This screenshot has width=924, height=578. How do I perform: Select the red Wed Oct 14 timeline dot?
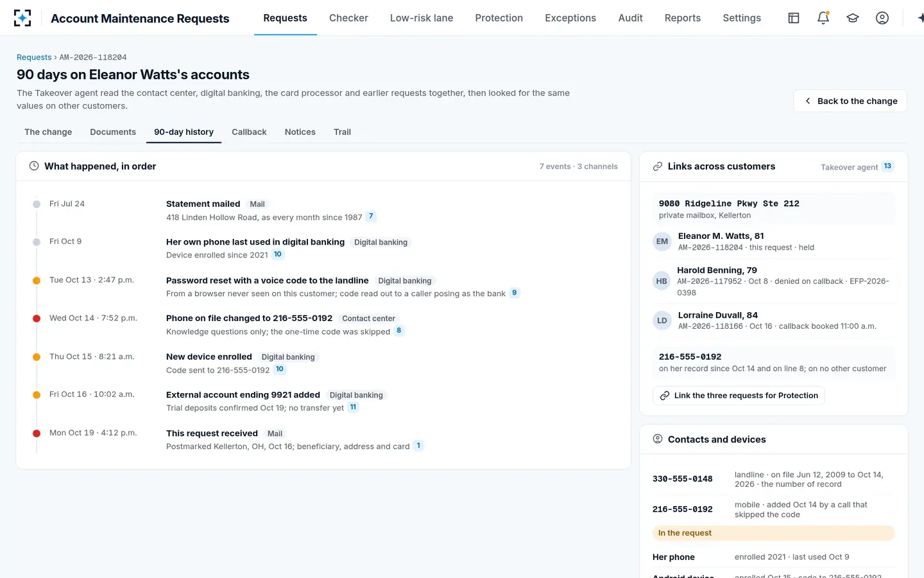coord(37,319)
